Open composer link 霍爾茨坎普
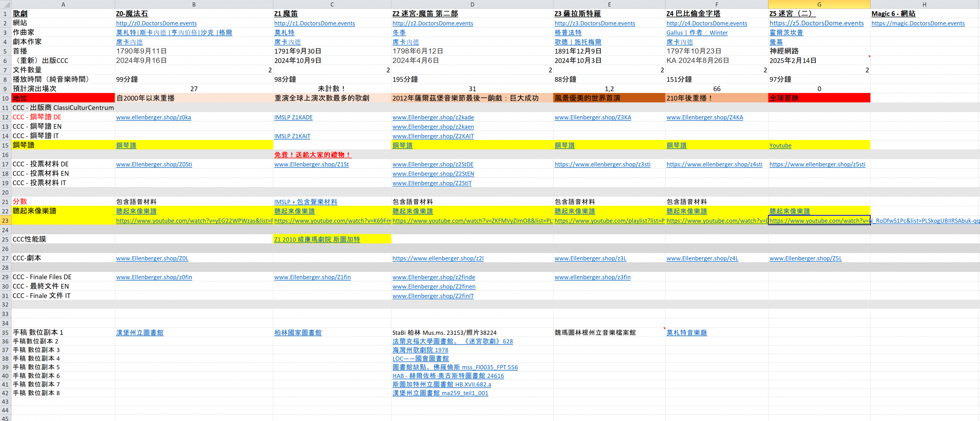Viewport: 980px width, 421px height. pos(786,33)
